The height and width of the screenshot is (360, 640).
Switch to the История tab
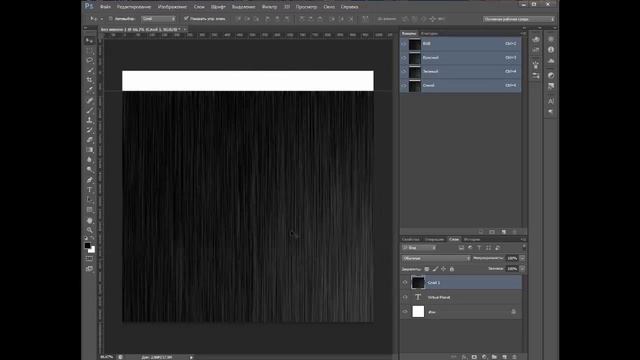coord(472,239)
